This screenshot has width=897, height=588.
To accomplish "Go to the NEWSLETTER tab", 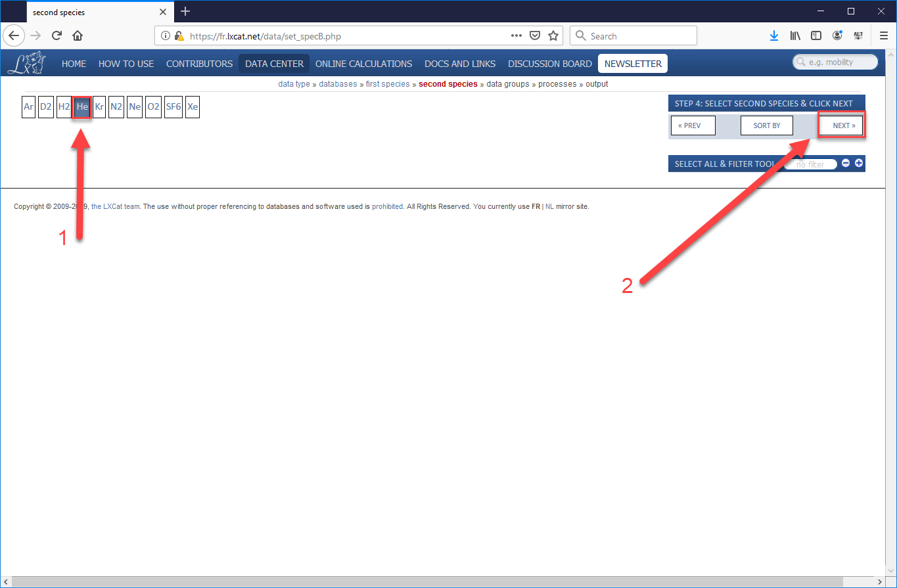I will [x=633, y=64].
